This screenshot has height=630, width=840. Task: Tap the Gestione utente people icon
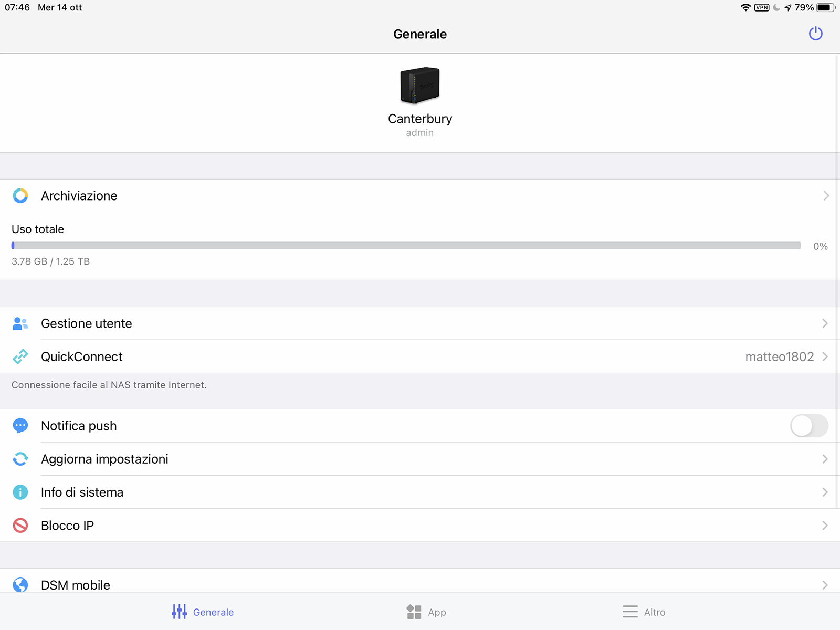pyautogui.click(x=20, y=323)
